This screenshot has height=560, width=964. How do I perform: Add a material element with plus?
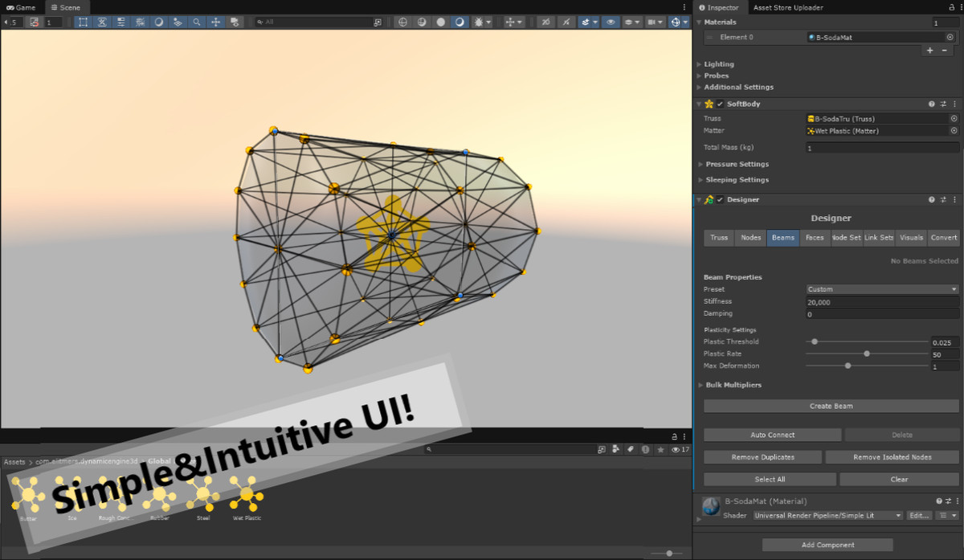[x=930, y=50]
